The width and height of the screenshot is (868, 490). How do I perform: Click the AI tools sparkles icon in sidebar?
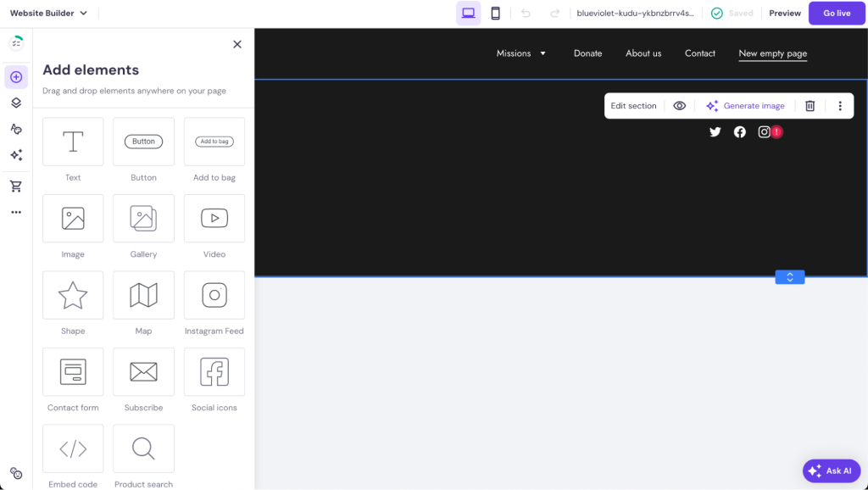pyautogui.click(x=15, y=155)
